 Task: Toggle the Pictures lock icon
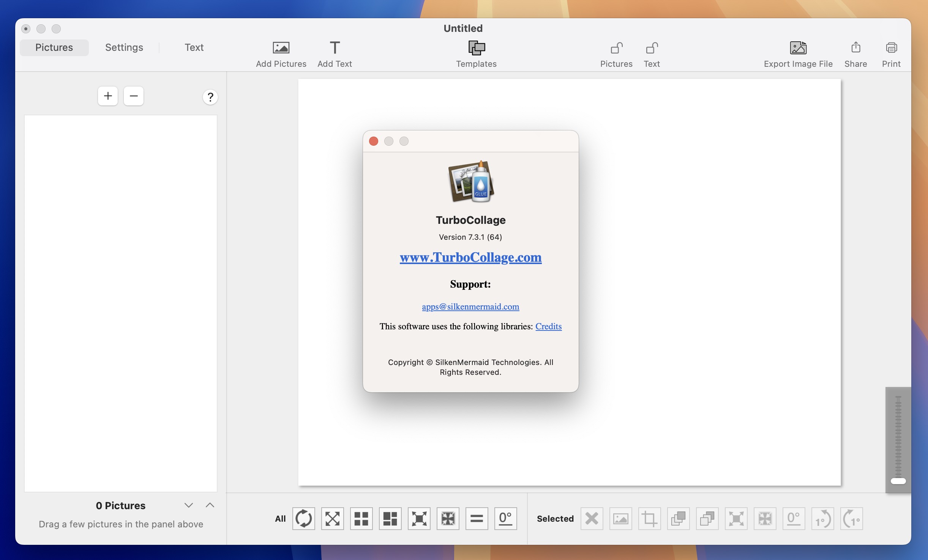616,48
